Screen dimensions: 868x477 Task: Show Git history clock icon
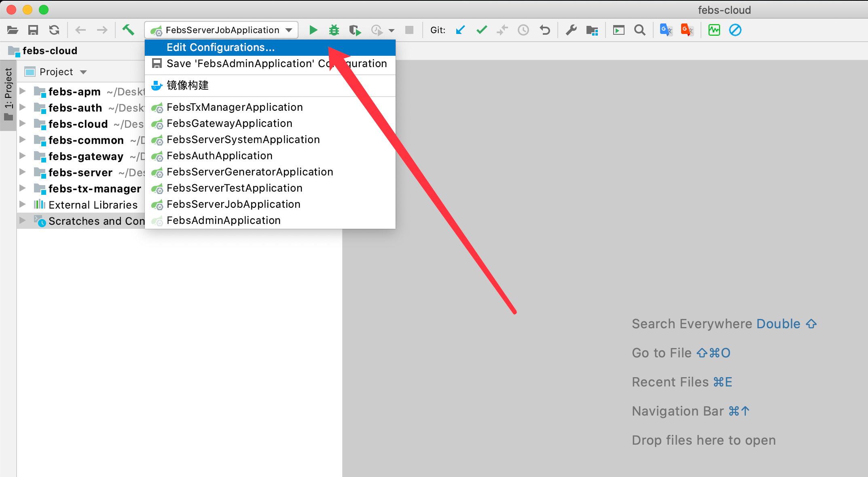click(523, 30)
